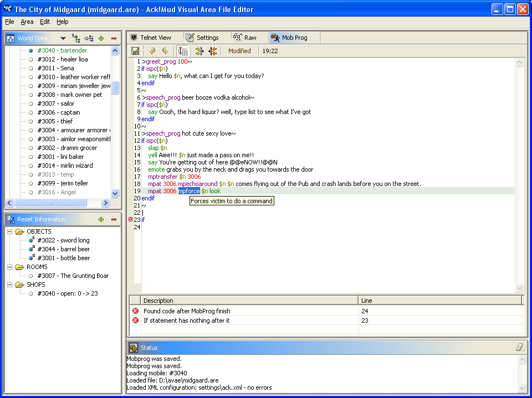Add a reset using the green plus in Reset Information
The height and width of the screenshot is (398, 532).
pos(100,219)
